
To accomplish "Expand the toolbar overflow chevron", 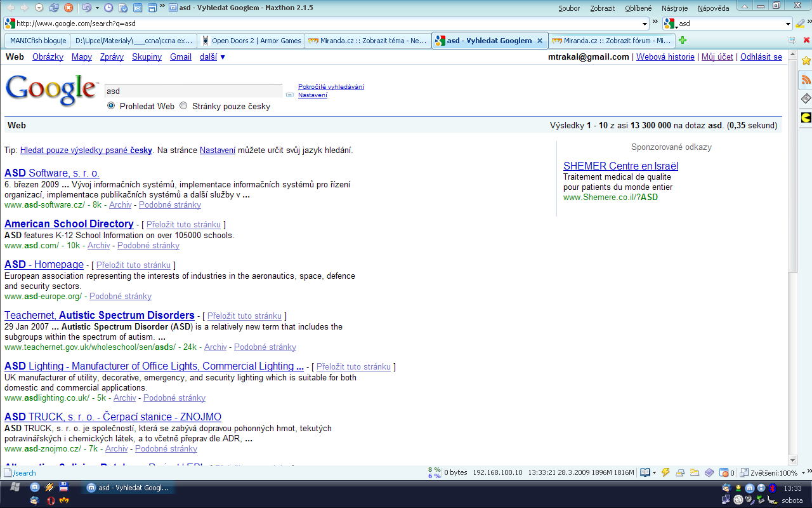I will [x=163, y=7].
